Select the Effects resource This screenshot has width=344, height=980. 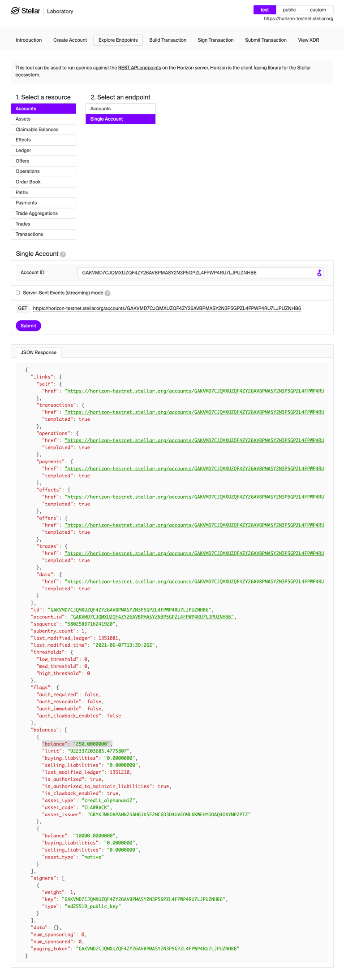[x=43, y=140]
